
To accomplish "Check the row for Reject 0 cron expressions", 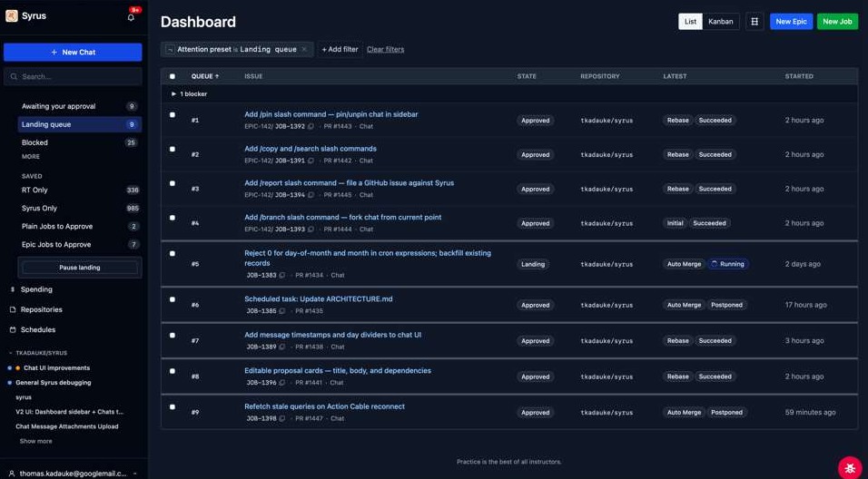I will tap(173, 254).
